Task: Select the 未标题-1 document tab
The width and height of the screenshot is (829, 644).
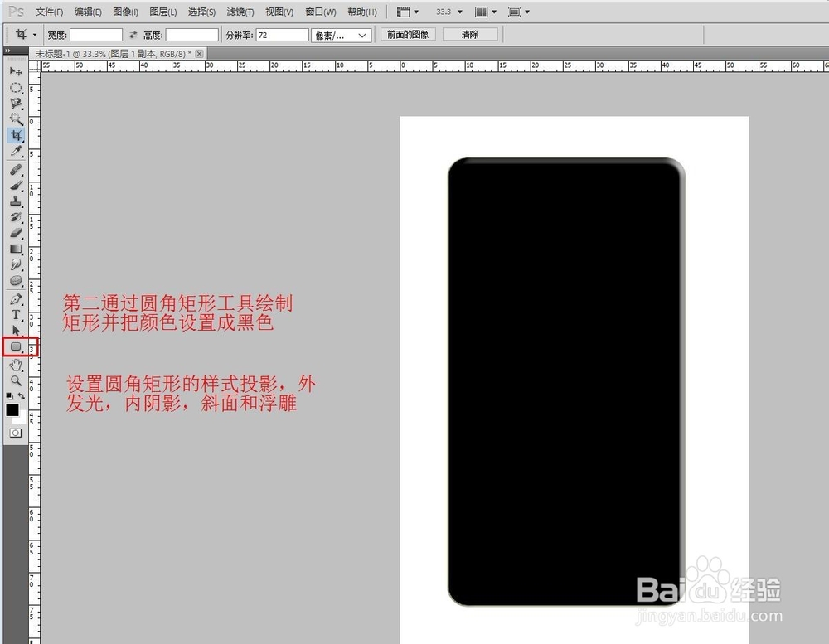Action: pos(113,53)
